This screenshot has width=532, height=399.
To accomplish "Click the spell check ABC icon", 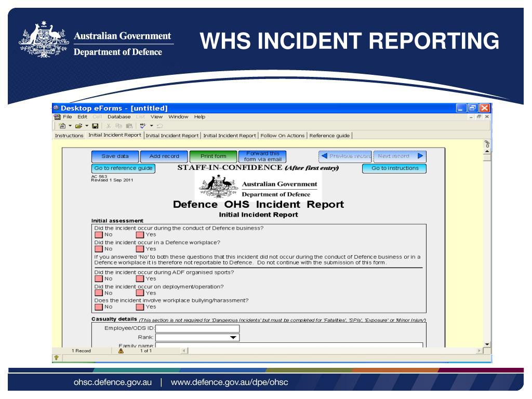I will click(143, 126).
